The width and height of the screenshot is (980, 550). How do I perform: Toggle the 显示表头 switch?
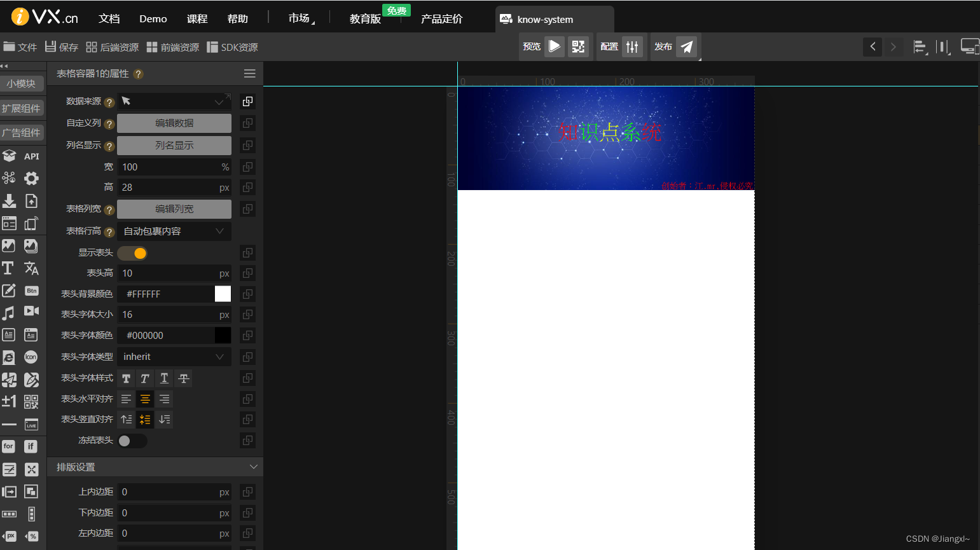[132, 253]
